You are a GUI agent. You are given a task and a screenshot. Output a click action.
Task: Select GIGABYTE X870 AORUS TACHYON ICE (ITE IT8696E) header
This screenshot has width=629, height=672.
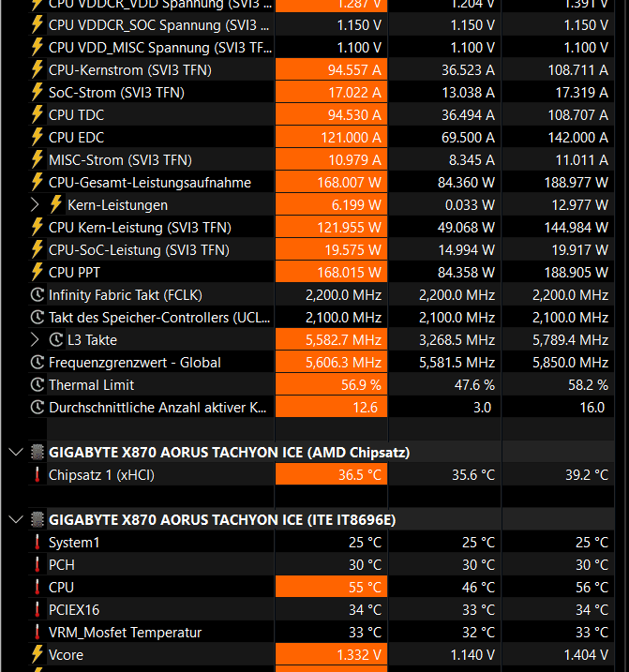click(x=222, y=520)
